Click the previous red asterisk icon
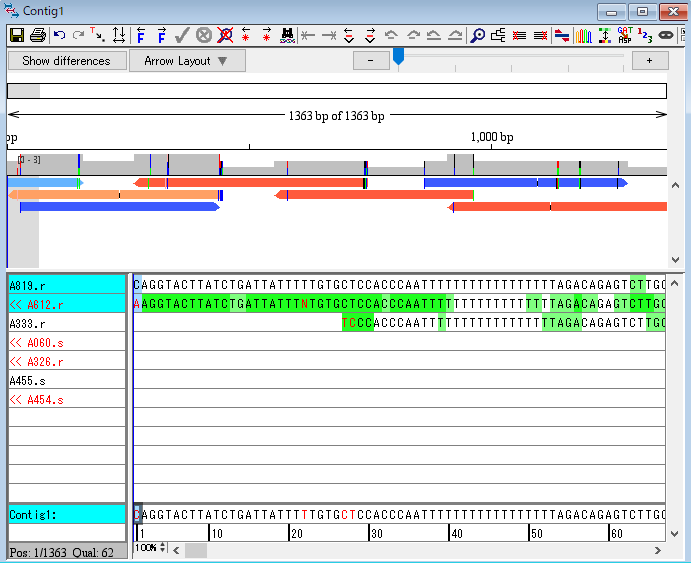The image size is (691, 563). tap(245, 35)
